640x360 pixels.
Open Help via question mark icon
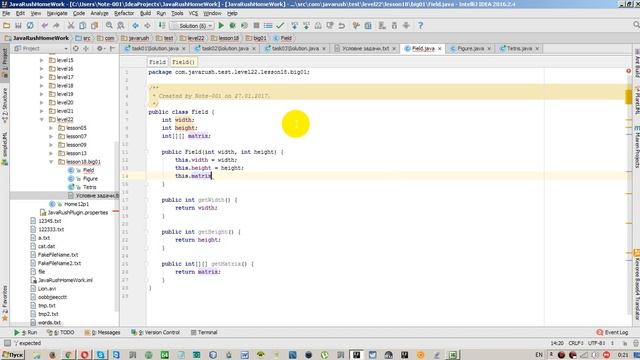420,25
